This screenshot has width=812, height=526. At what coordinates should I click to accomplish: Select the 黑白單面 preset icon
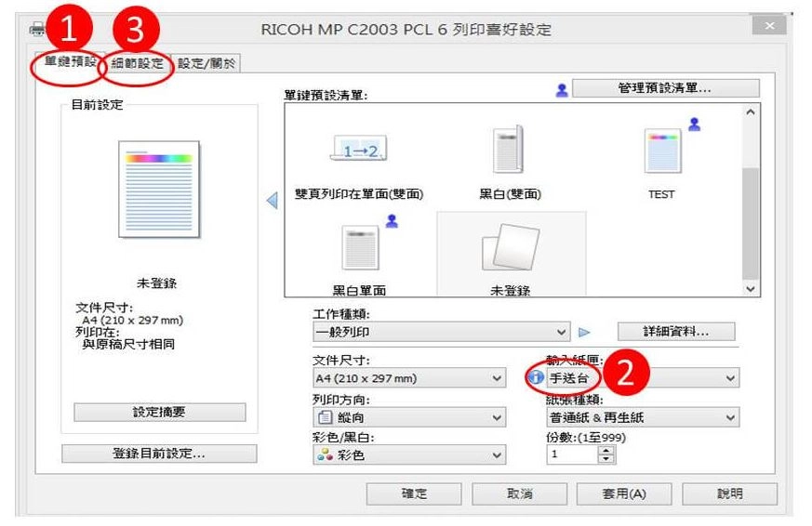click(x=361, y=248)
